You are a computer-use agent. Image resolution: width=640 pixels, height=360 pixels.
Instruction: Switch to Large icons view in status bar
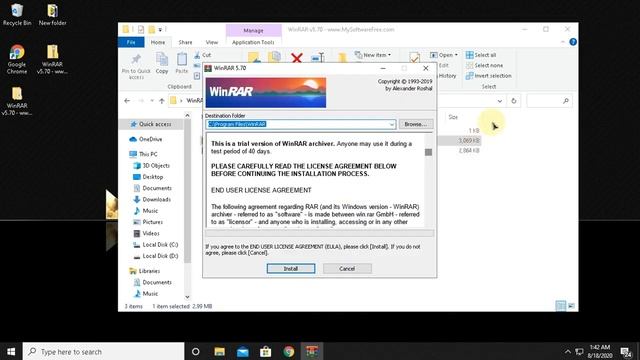571,306
